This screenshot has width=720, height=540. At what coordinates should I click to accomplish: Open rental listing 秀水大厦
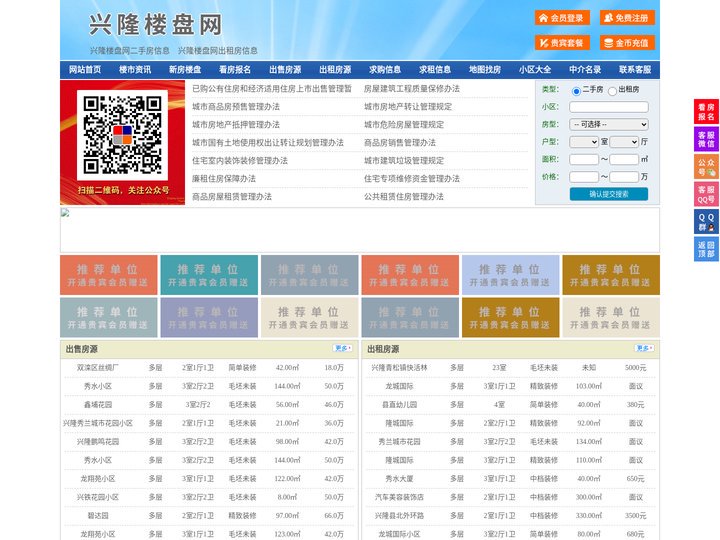(399, 479)
